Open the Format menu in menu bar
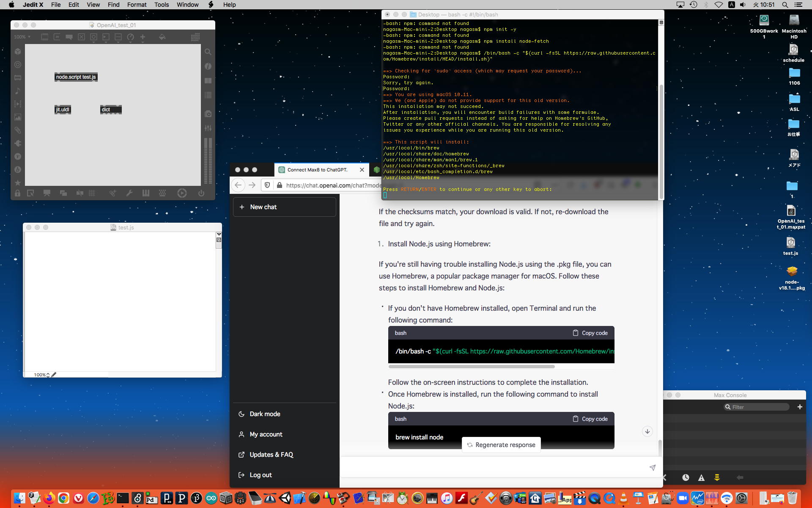The height and width of the screenshot is (508, 812). coord(137,5)
